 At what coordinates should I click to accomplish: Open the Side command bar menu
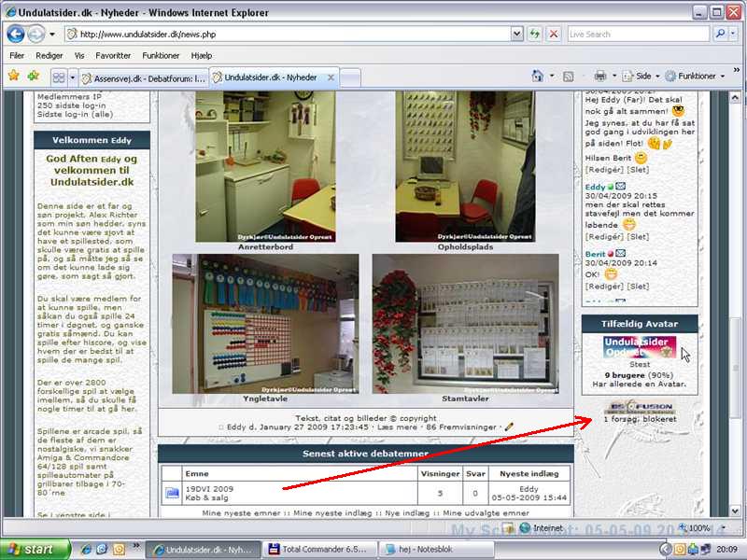pos(641,76)
